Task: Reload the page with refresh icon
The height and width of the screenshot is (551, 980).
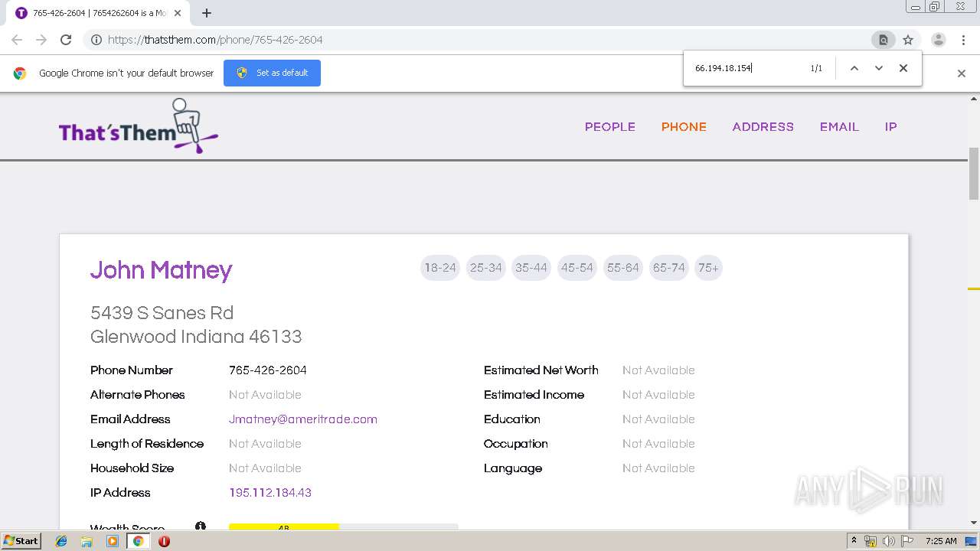Action: pyautogui.click(x=66, y=40)
